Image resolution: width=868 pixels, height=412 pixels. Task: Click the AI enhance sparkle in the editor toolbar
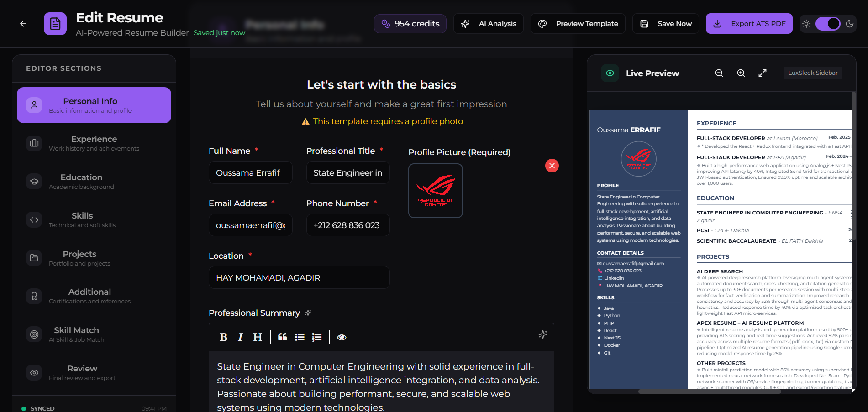(x=542, y=334)
